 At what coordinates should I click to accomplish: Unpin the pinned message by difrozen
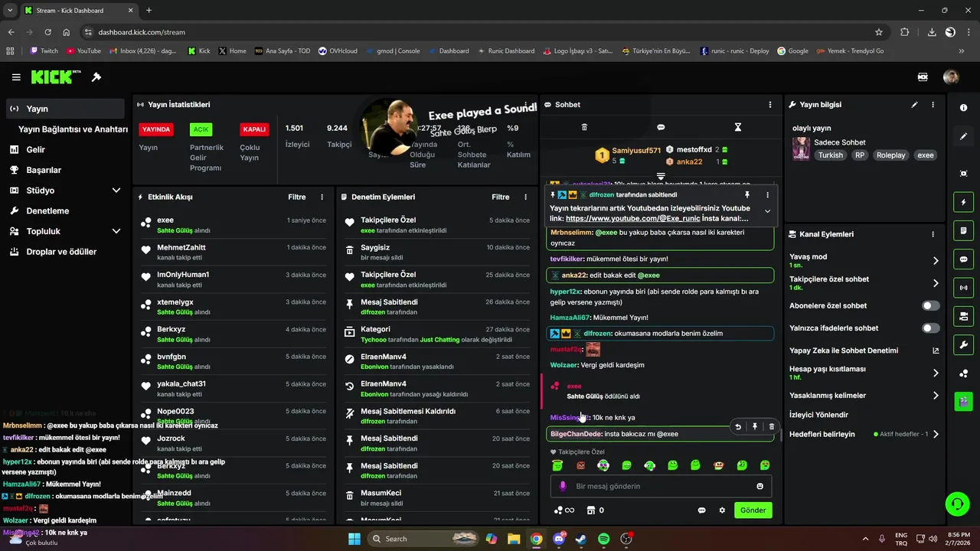[747, 195]
